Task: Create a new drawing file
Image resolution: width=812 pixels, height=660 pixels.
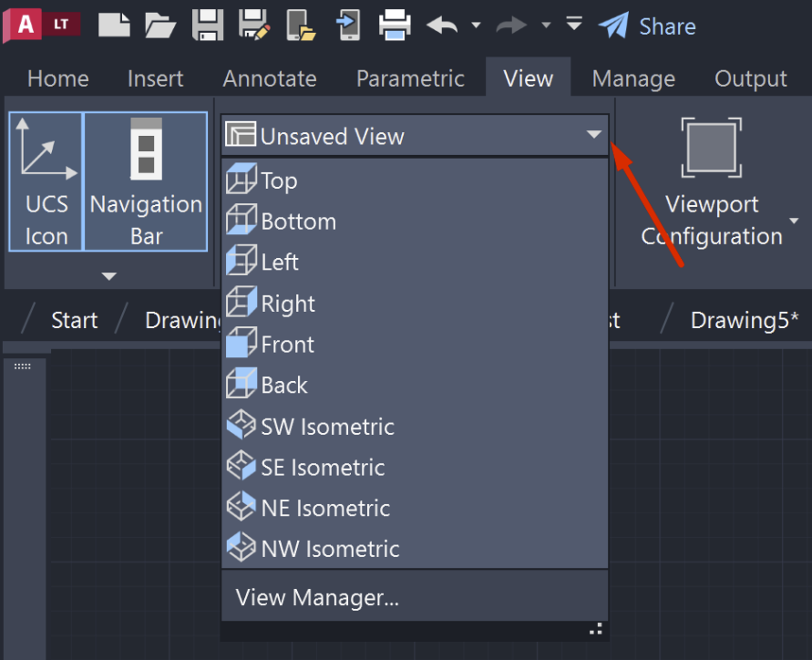Action: point(114,26)
